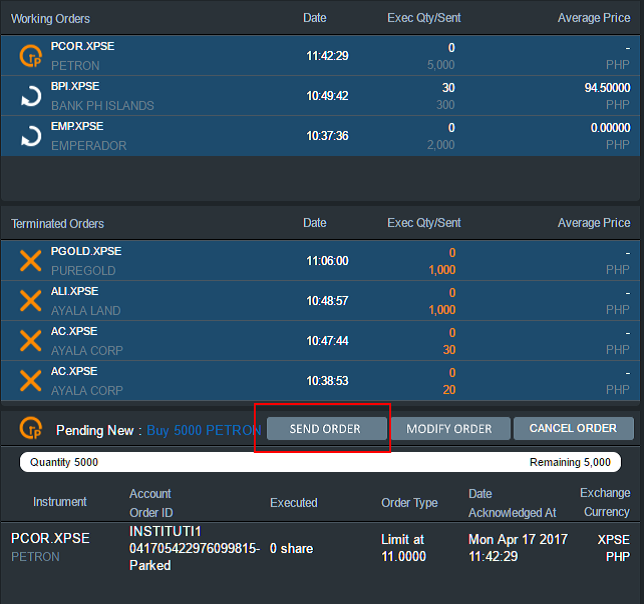
Task: Select the Buy 5000 PETRON link text
Action: click(204, 430)
